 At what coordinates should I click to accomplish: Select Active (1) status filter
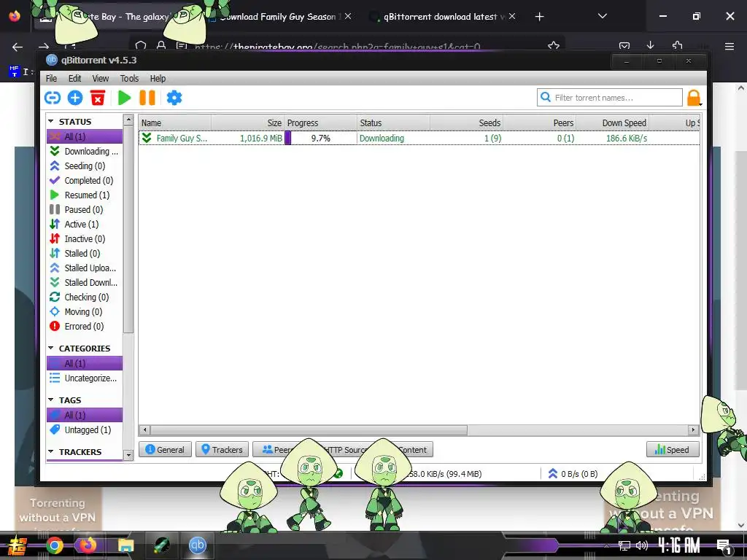[x=85, y=225]
